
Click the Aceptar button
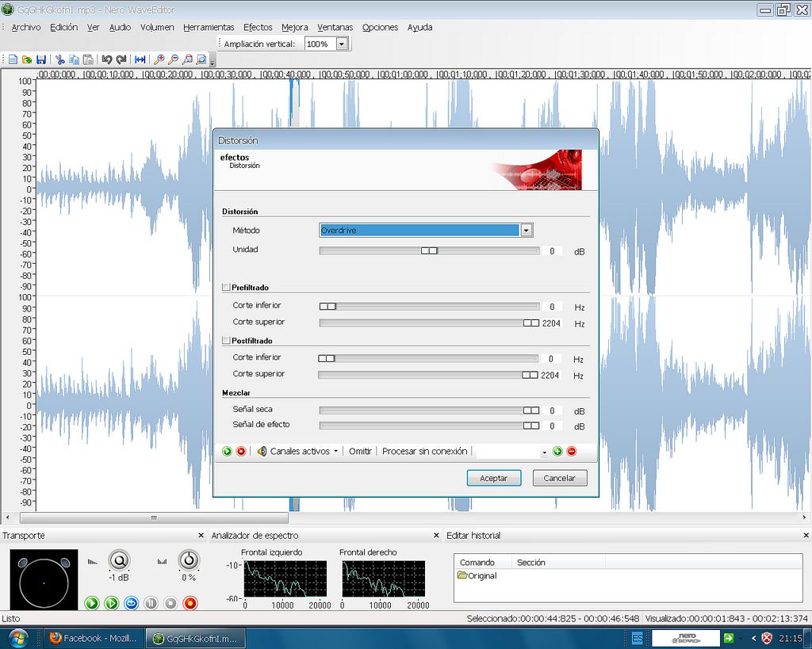tap(493, 478)
